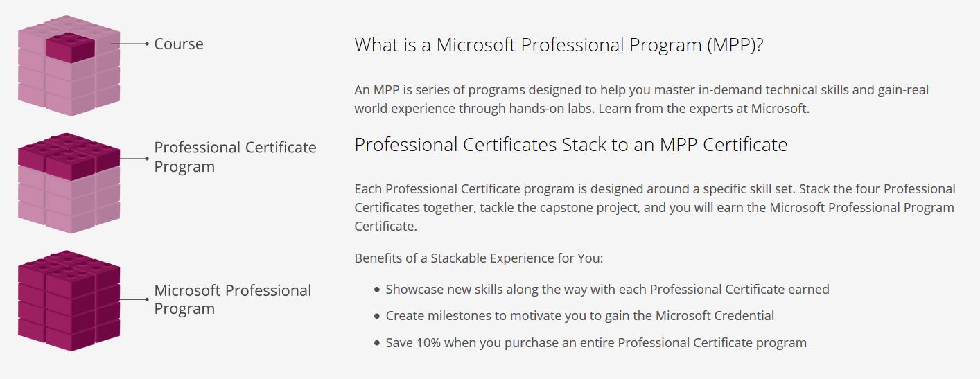Click the bullet beside Showcase new skills
This screenshot has height=379, width=980.
tap(377, 290)
